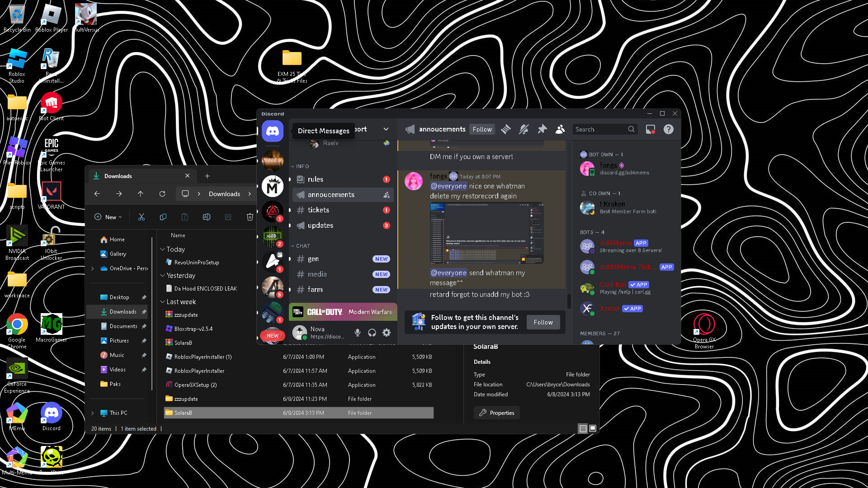The image size is (868, 488).
Task: Show pinned messages icon
Action: tap(542, 129)
